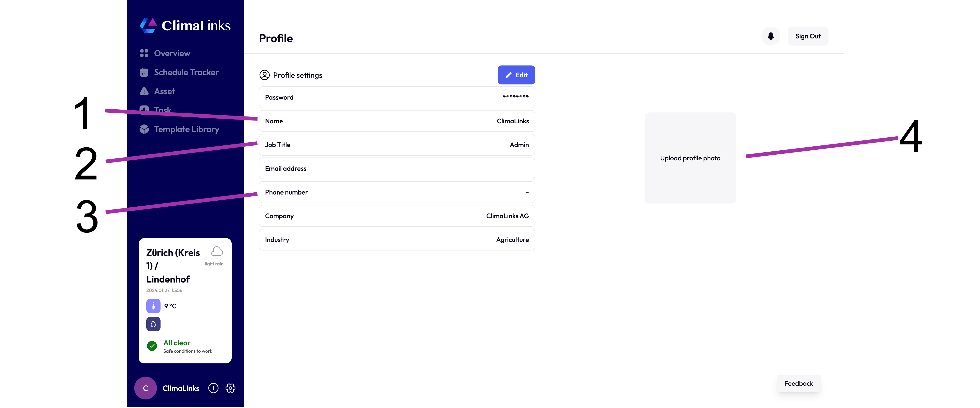Click the Asset warning triangle icon

(x=145, y=91)
